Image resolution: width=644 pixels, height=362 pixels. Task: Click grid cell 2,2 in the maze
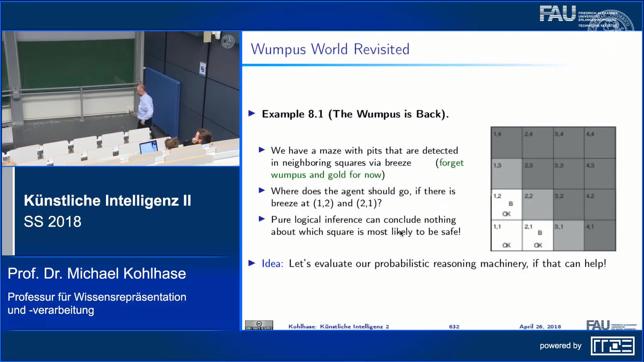[537, 205]
